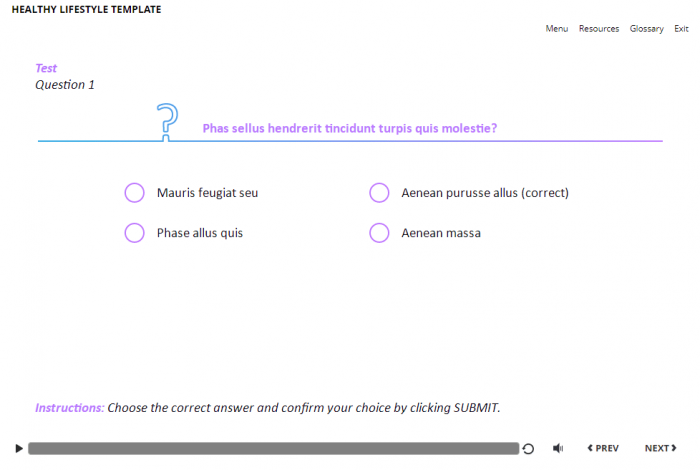Click the replay circular arrow icon
Screen dimensions: 700x470
[528, 449]
